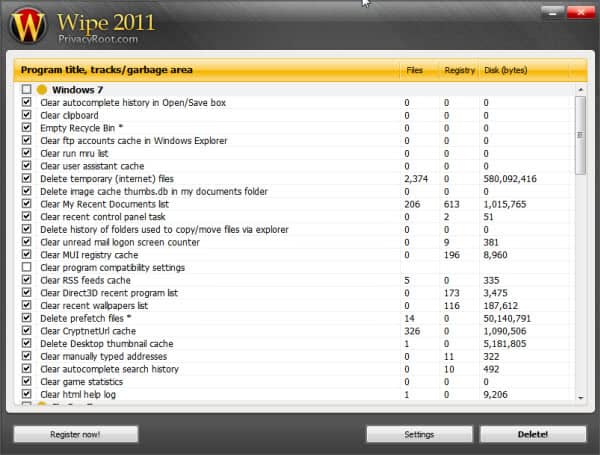Toggle Clear RSS feeds cache checkbox
This screenshot has height=455, width=600.
tap(26, 279)
